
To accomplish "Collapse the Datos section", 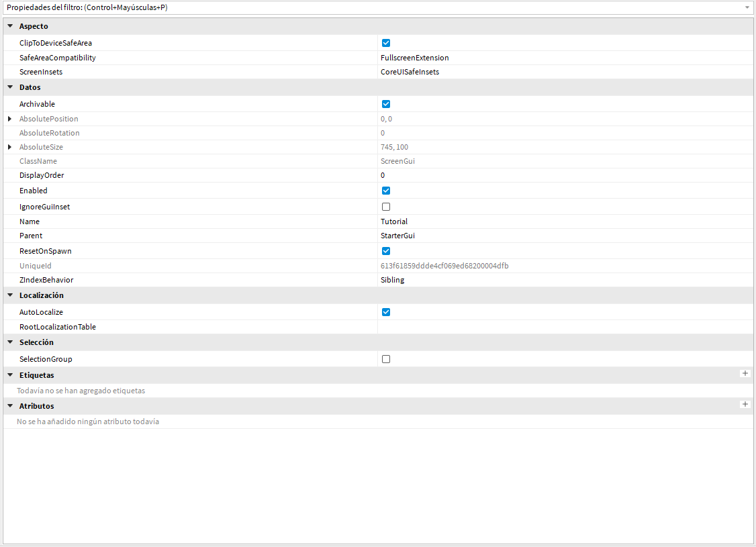I will coord(9,87).
